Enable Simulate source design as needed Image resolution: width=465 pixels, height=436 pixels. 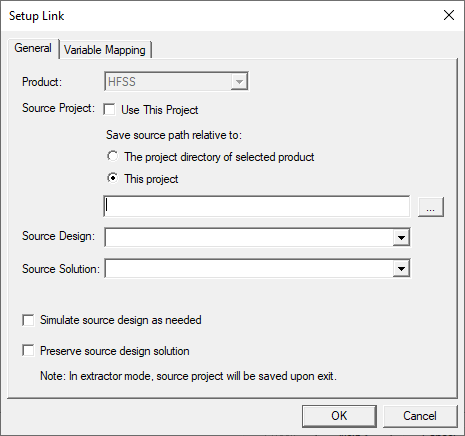click(x=28, y=320)
